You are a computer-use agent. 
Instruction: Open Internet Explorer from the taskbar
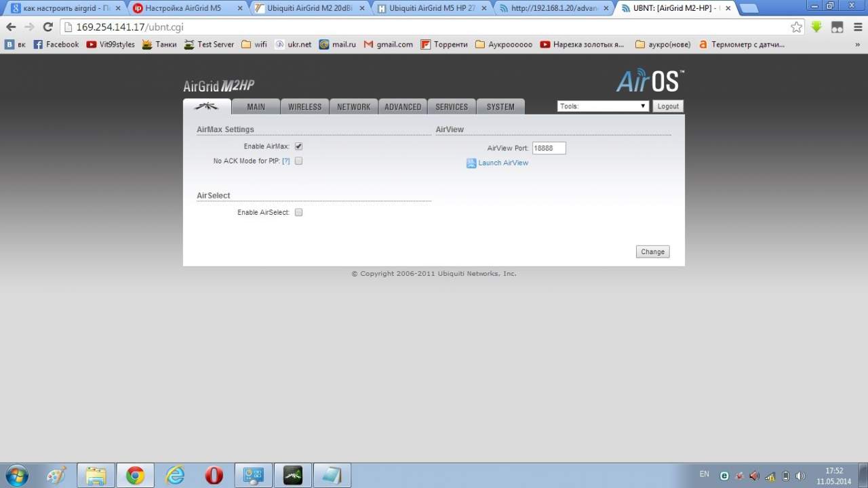pos(175,475)
